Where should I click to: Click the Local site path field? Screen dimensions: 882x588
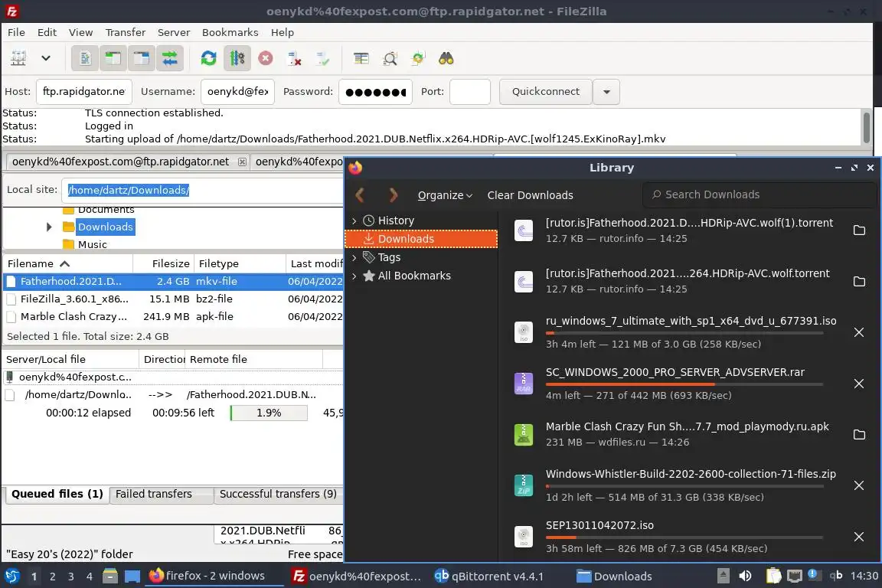point(203,190)
